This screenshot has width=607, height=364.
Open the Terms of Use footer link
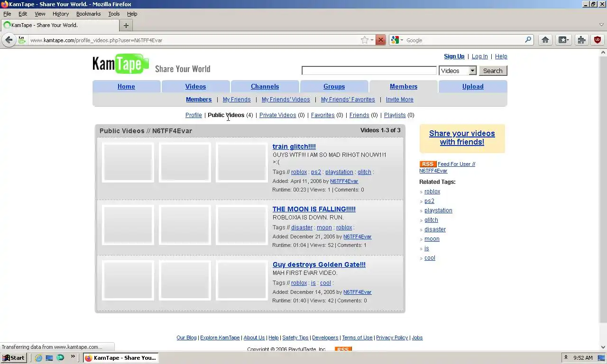click(357, 337)
